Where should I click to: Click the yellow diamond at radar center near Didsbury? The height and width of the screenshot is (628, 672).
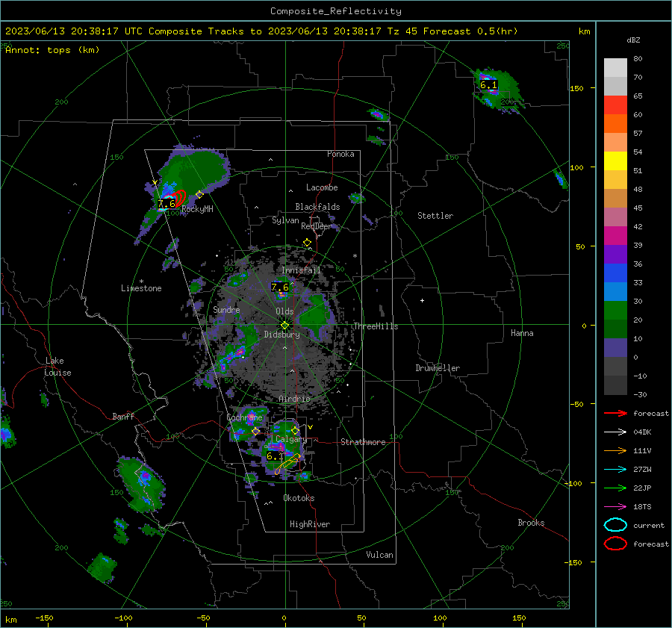click(x=285, y=326)
